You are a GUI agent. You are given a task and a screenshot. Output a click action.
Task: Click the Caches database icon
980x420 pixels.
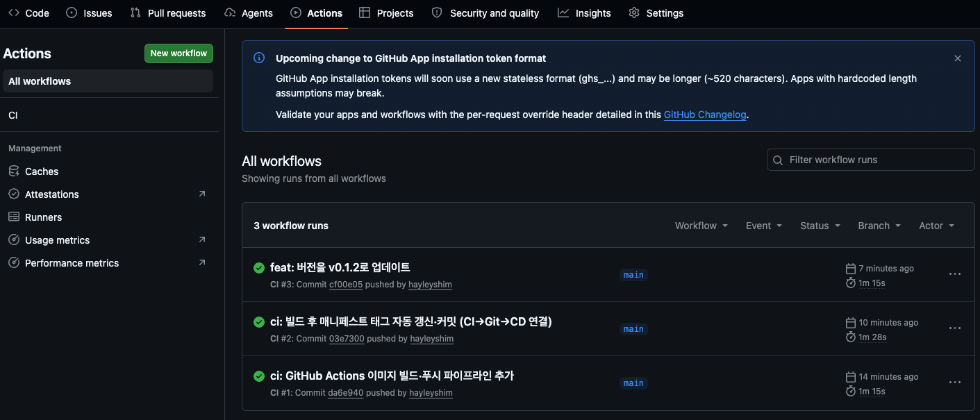[x=13, y=171]
